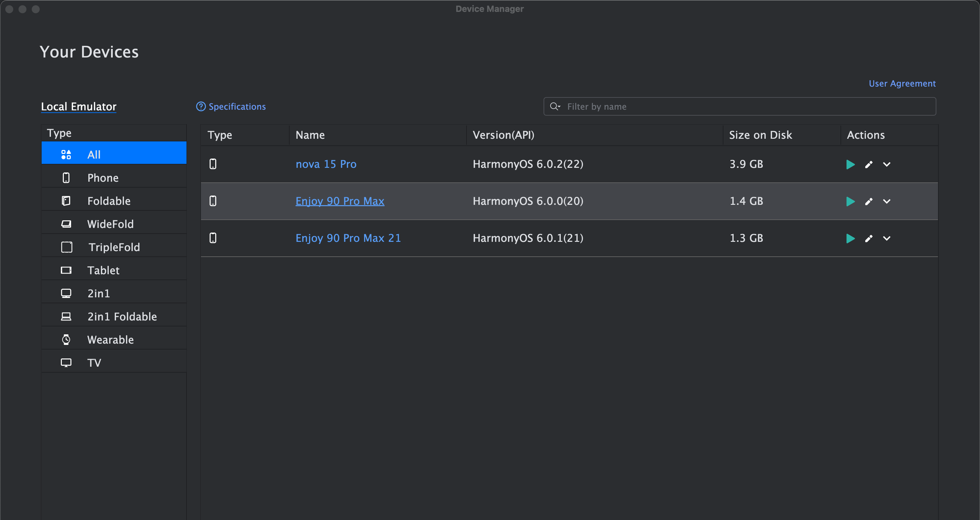Click the 1.3 GB size cell
The image size is (980, 520).
[x=746, y=238]
